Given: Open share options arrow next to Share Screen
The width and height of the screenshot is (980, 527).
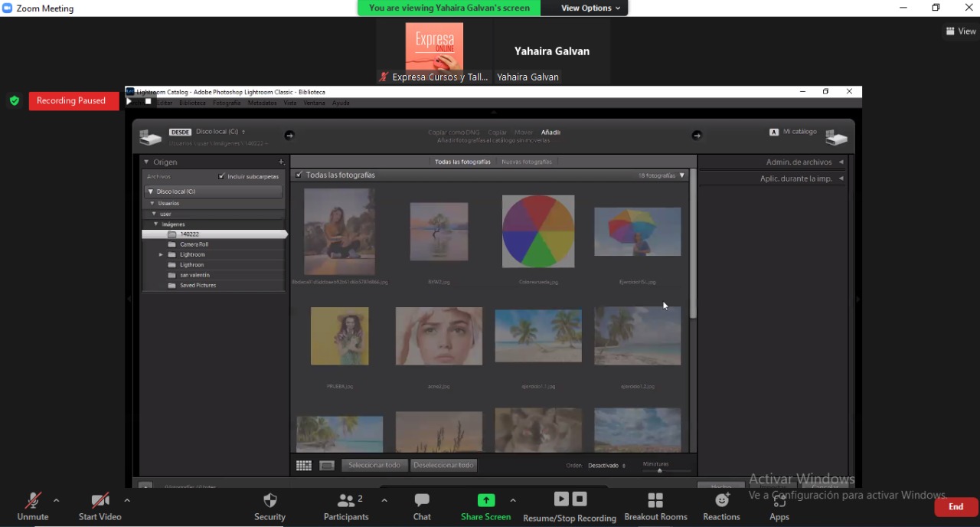Looking at the screenshot, I should 513,501.
